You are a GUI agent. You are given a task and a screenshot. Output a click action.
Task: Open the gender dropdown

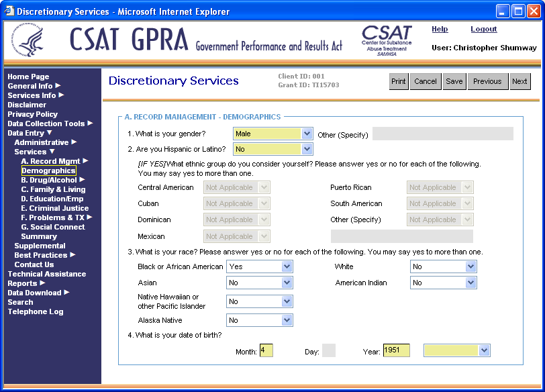(272, 134)
